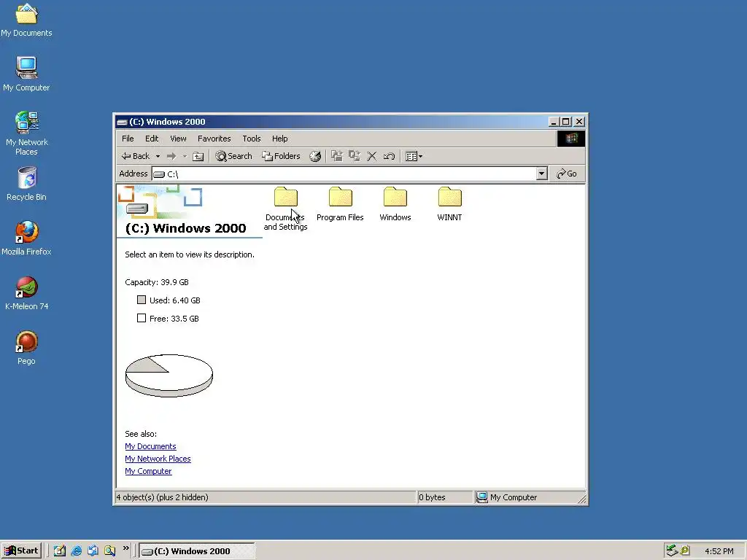Click the first system tray icon

click(x=672, y=551)
